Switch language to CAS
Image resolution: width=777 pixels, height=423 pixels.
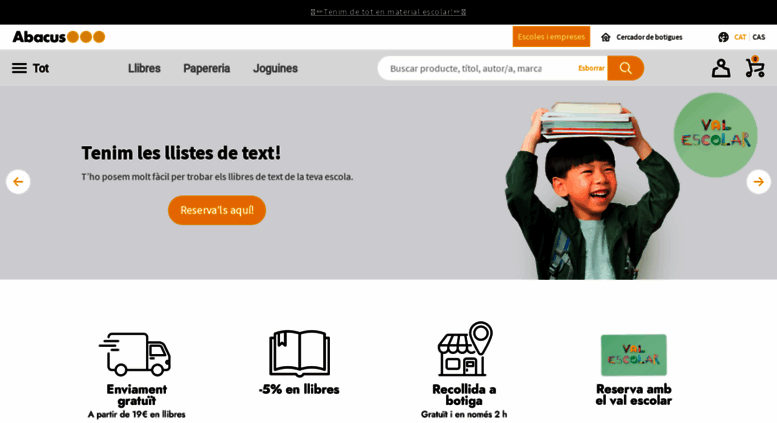click(759, 37)
